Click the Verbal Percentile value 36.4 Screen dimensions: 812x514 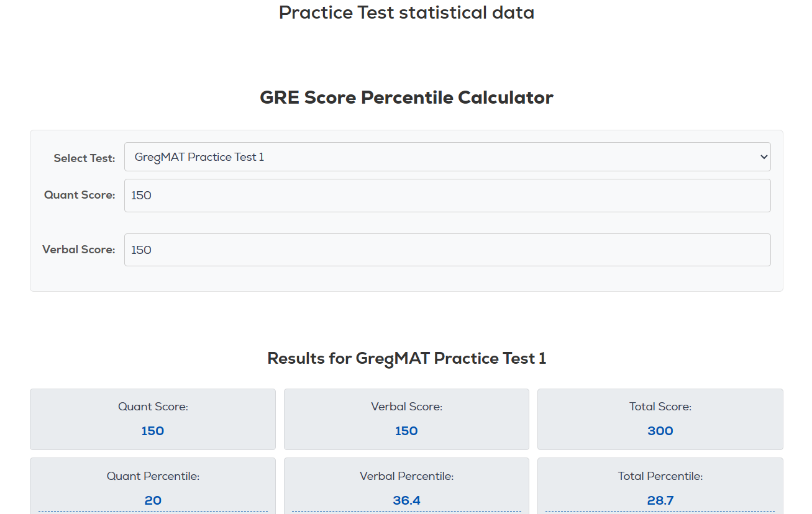406,500
